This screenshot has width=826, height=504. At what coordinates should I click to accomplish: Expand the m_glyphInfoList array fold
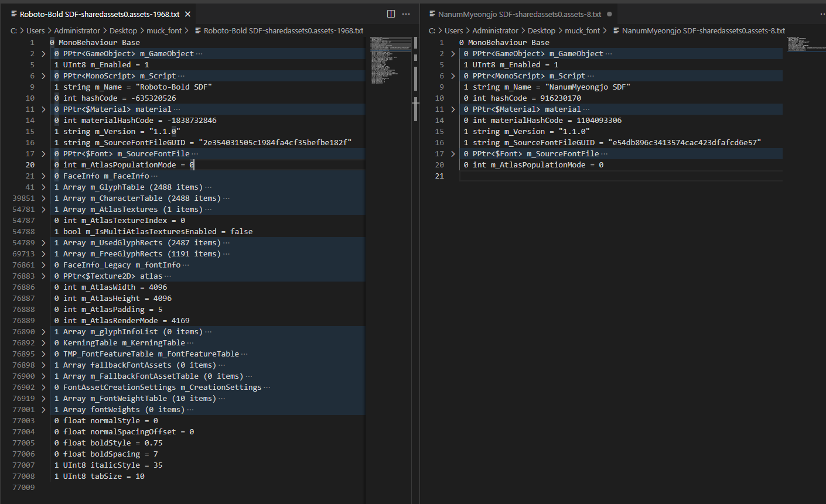[43, 332]
